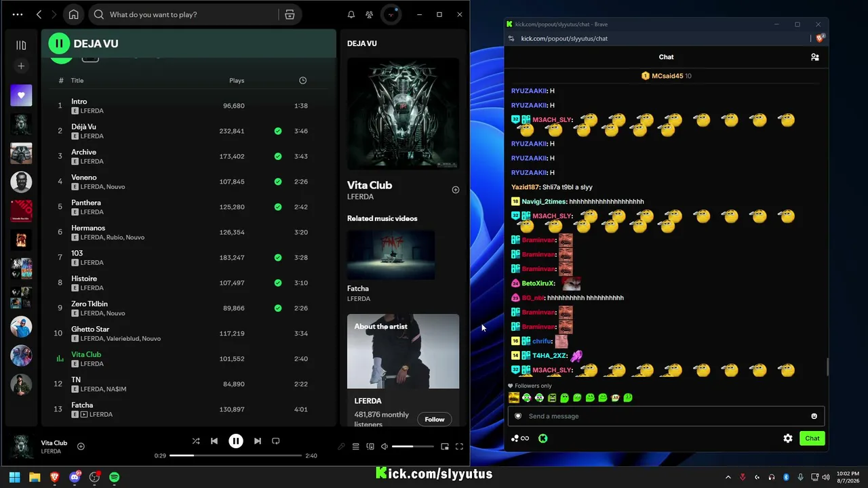868x488 pixels.
Task: Pause playback from the green DEJA VU header button
Action: (59, 43)
